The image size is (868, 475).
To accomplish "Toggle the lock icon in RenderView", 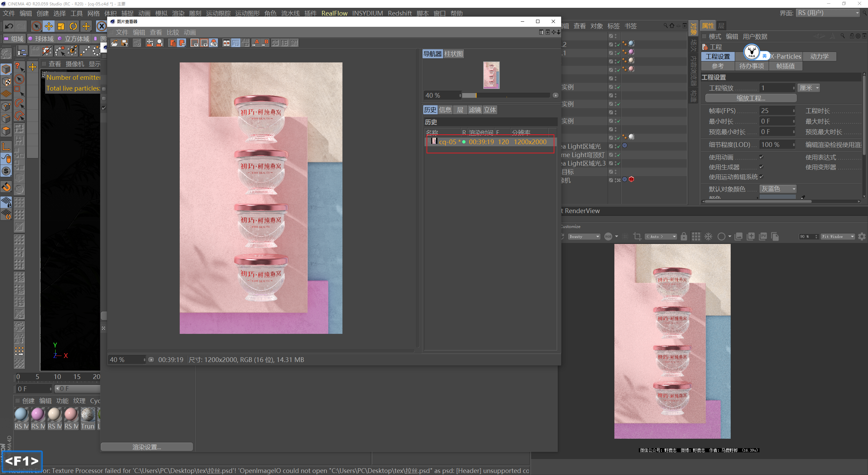I will point(684,236).
